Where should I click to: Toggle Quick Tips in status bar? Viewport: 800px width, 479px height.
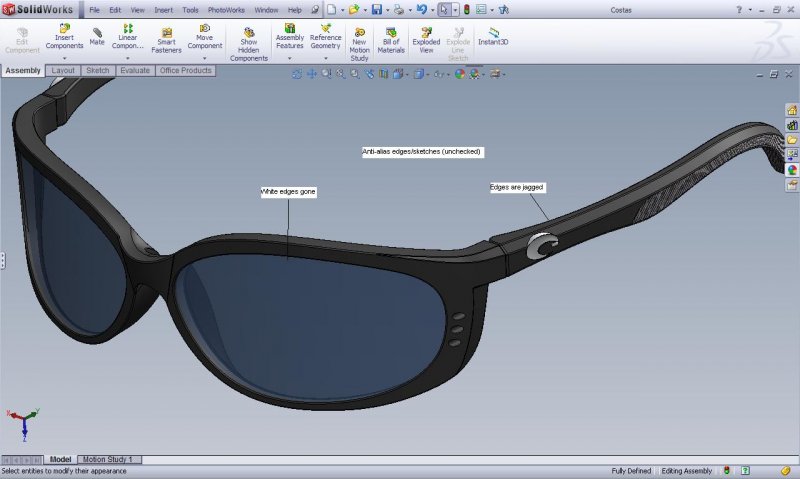pyautogui.click(x=745, y=471)
